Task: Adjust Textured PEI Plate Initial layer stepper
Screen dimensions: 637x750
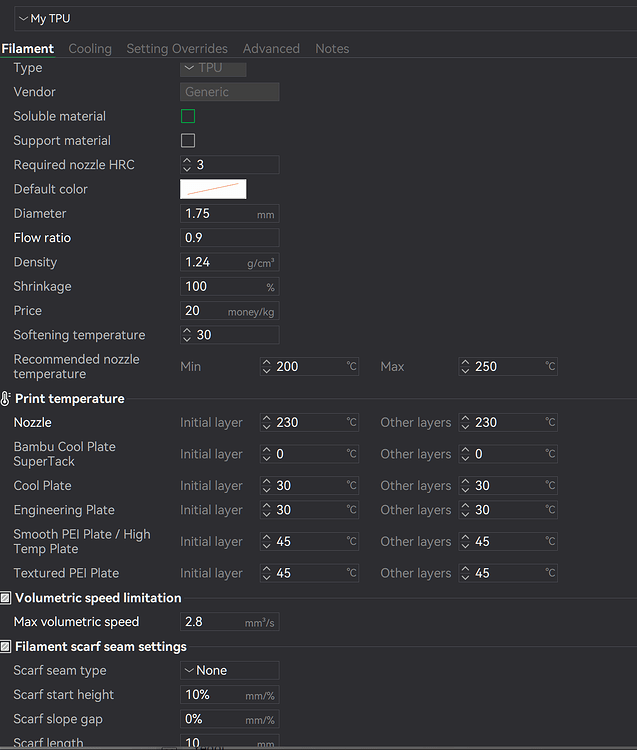Action: click(266, 573)
